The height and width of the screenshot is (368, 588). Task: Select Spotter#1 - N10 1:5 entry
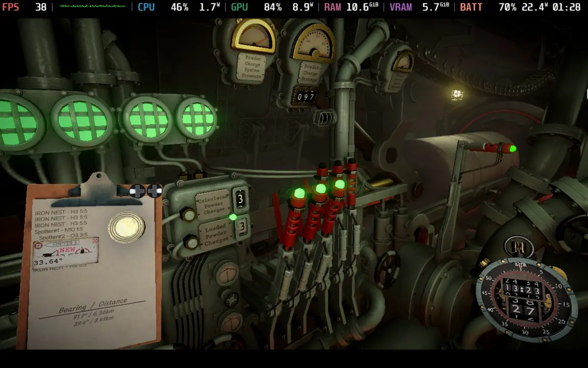[59, 230]
